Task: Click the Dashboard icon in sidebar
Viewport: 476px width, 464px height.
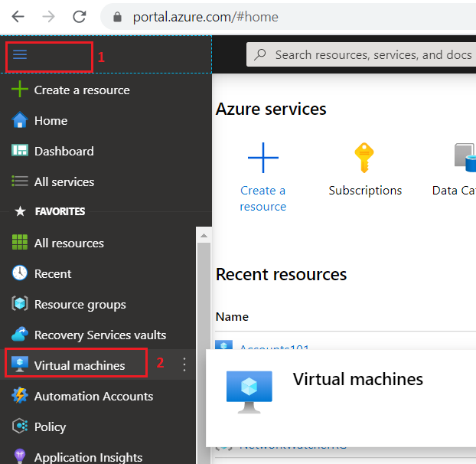Action: click(x=20, y=150)
